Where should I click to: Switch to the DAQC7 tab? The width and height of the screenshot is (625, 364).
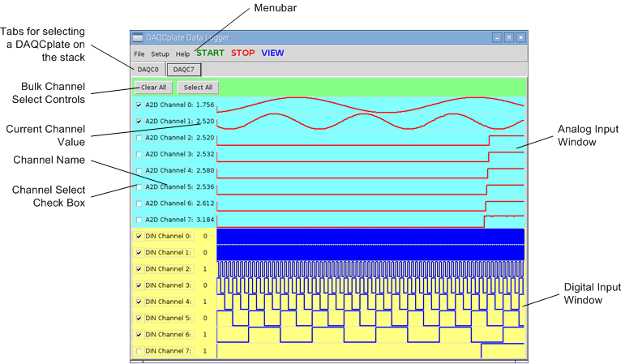(x=184, y=70)
